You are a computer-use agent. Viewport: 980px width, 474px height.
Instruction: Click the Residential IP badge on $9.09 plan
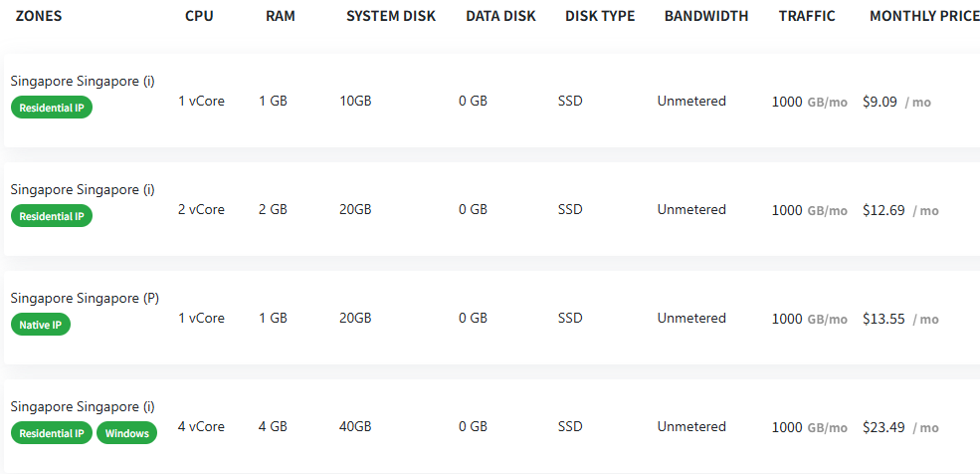[52, 108]
